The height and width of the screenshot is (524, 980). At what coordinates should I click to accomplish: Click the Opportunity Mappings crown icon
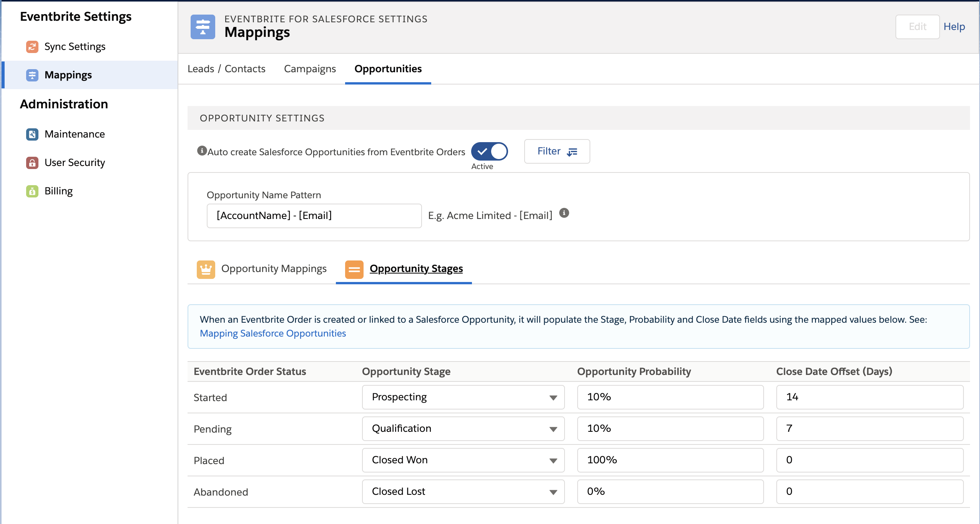pos(206,269)
